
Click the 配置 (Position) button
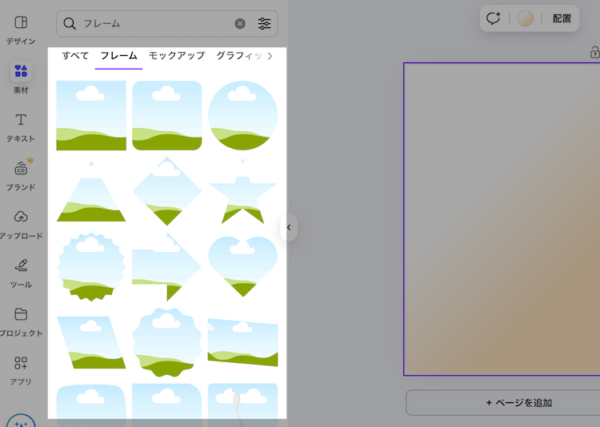tap(562, 18)
